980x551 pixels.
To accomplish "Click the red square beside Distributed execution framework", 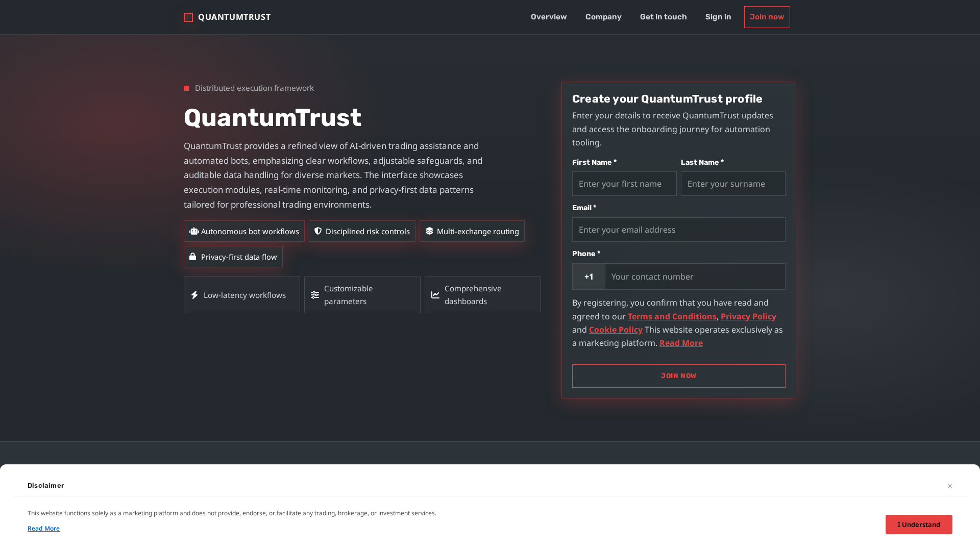I will (x=186, y=88).
